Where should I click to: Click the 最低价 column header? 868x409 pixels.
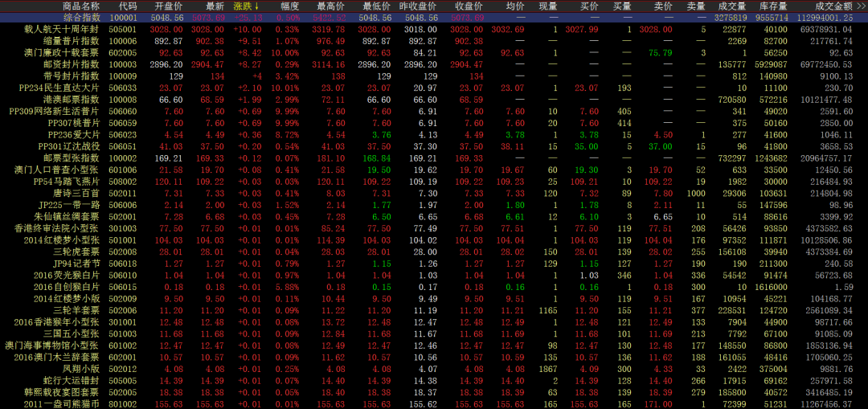click(x=377, y=6)
